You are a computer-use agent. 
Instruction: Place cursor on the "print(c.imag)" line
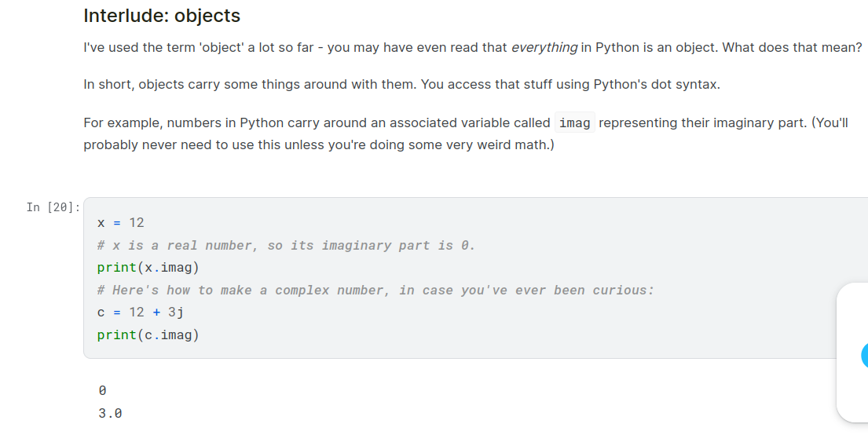[x=148, y=335]
